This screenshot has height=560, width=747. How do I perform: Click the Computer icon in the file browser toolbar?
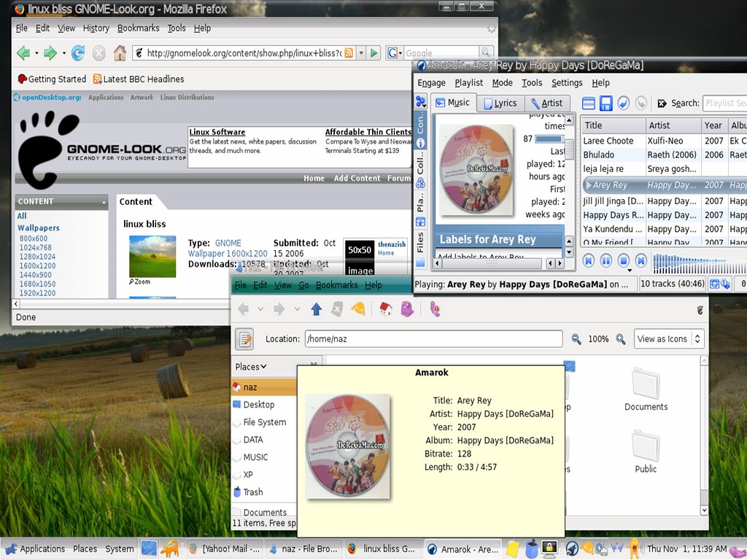pos(407,309)
